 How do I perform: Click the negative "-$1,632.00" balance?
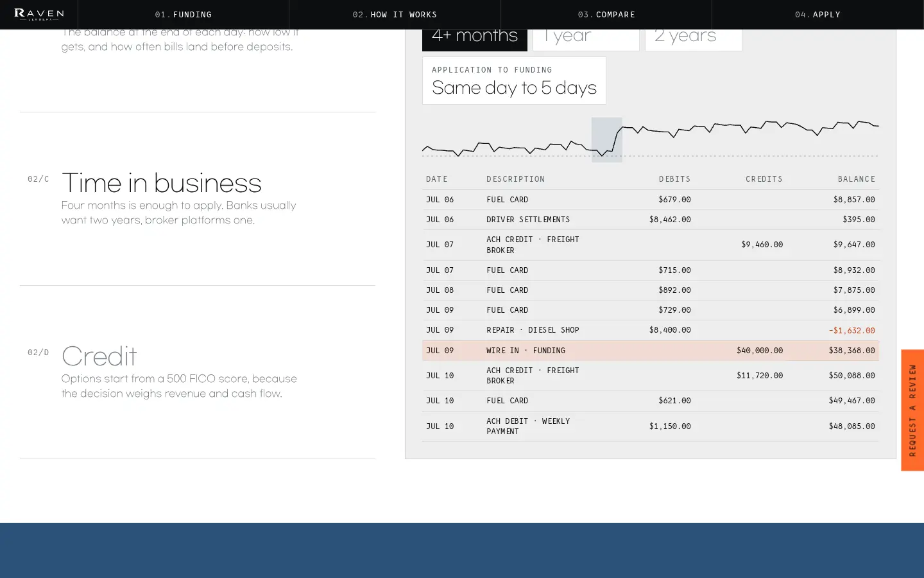coord(851,331)
